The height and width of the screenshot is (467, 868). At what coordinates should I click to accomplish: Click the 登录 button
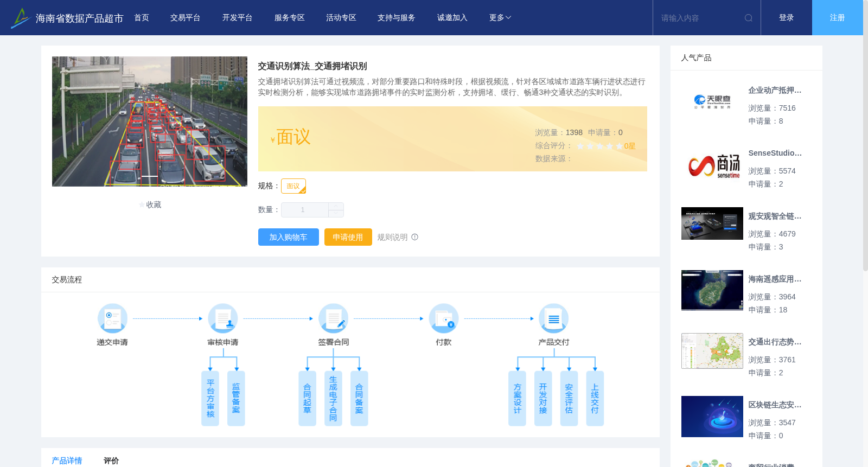tap(787, 18)
